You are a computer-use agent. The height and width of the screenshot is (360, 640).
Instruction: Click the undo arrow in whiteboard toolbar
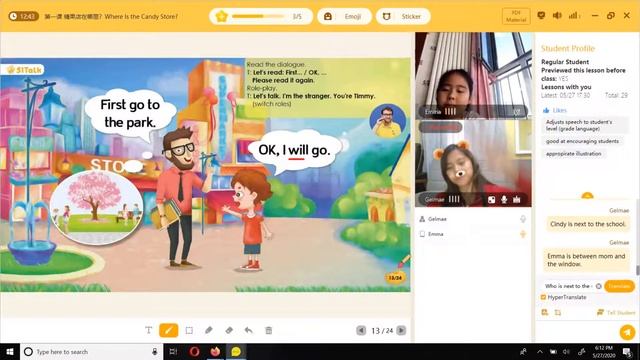249,330
